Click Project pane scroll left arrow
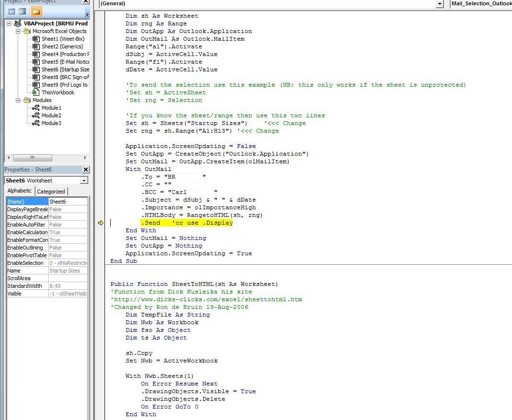The height and width of the screenshot is (420, 512). (9, 158)
